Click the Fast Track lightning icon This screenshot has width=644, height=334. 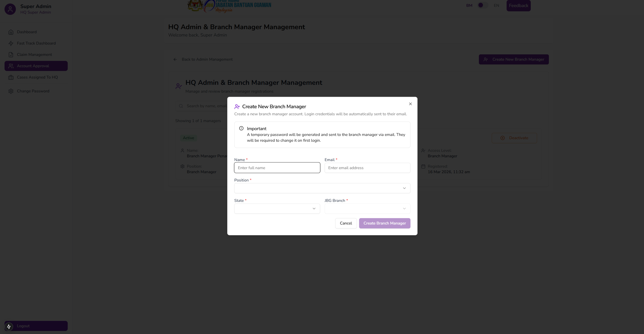[11, 43]
